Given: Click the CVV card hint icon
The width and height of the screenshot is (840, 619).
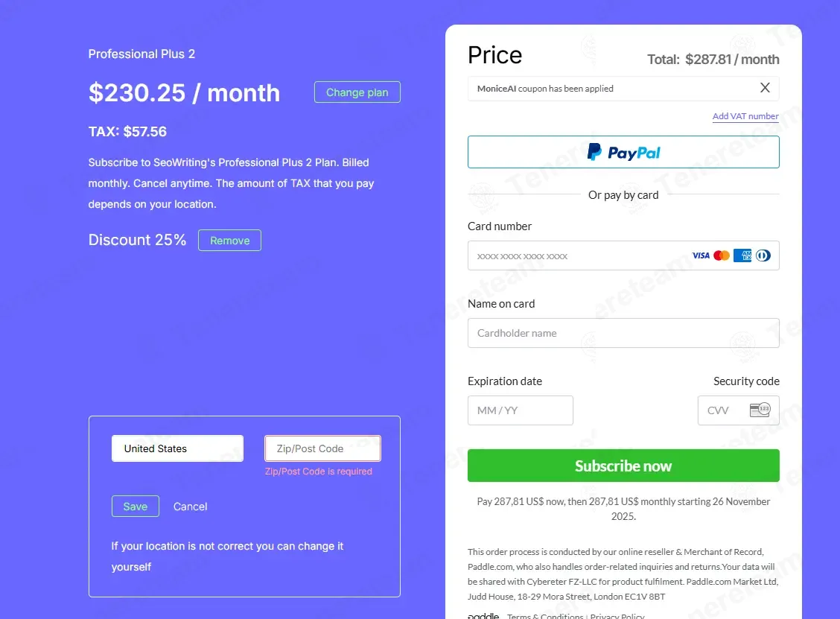Looking at the screenshot, I should (x=760, y=410).
